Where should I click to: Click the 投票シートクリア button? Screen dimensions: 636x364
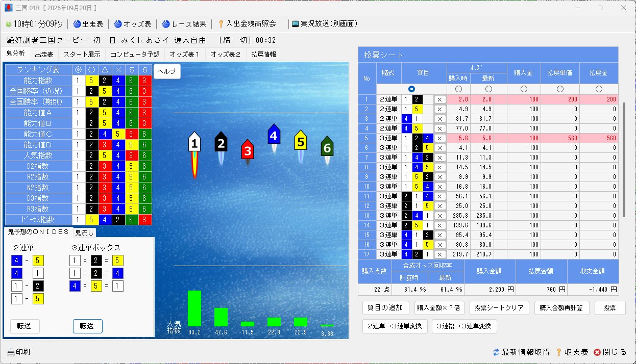499,308
